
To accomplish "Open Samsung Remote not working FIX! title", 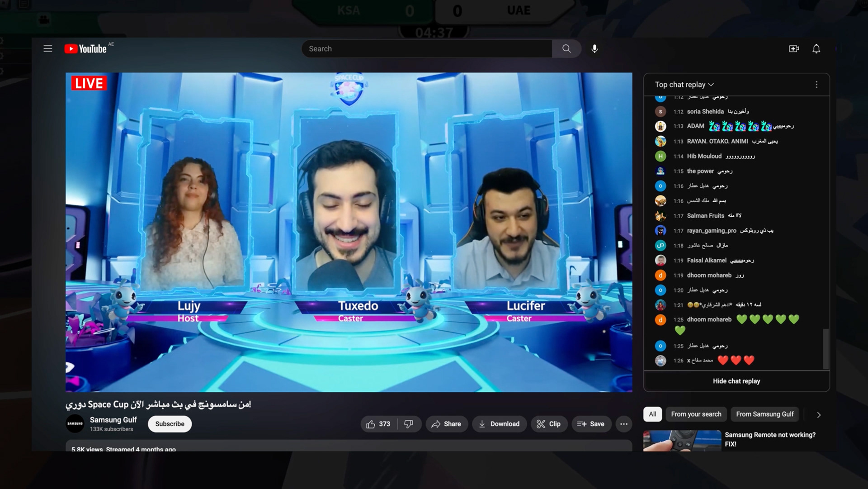I will pyautogui.click(x=770, y=439).
